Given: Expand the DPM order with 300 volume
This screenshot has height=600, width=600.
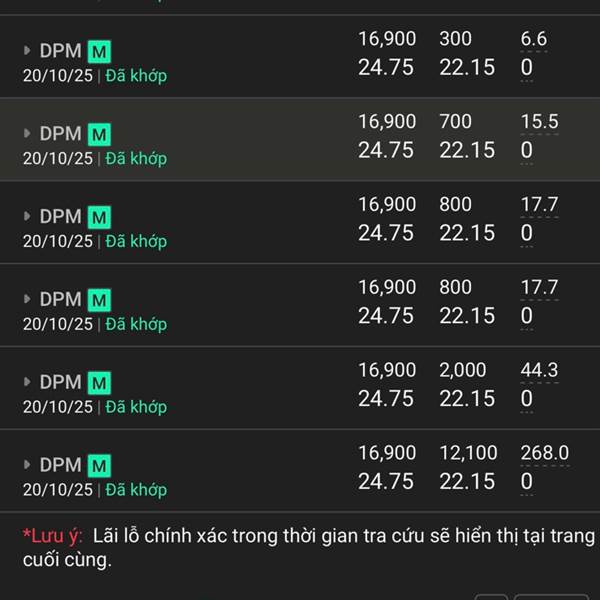Looking at the screenshot, I should (27, 50).
